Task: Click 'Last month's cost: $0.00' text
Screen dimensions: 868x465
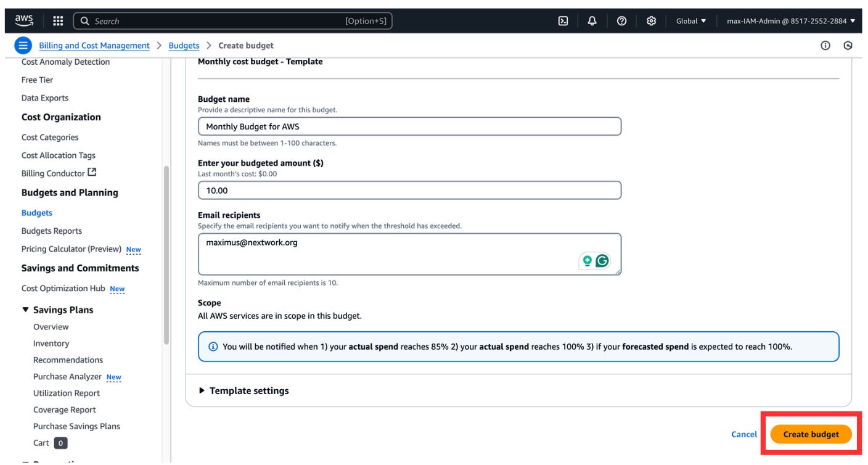Action: (x=237, y=174)
